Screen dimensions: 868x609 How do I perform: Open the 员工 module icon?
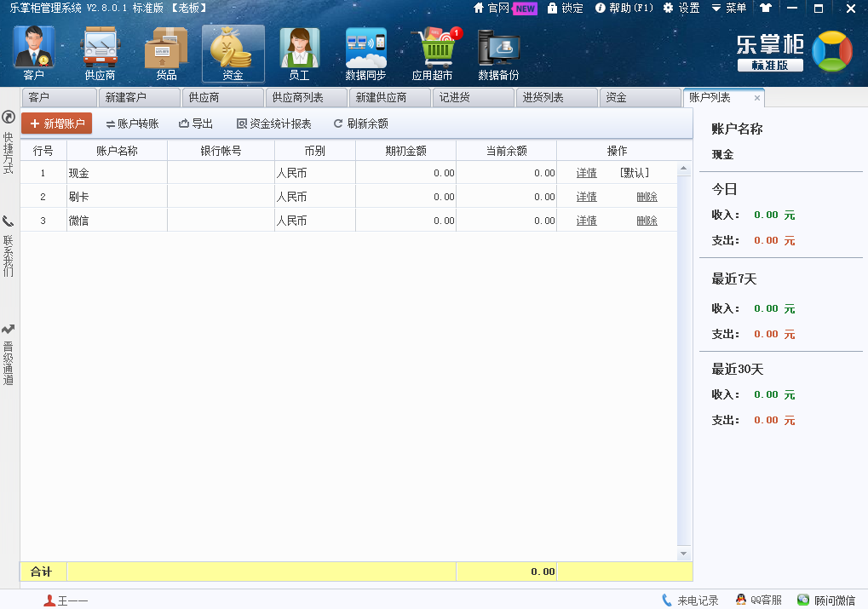coord(300,54)
